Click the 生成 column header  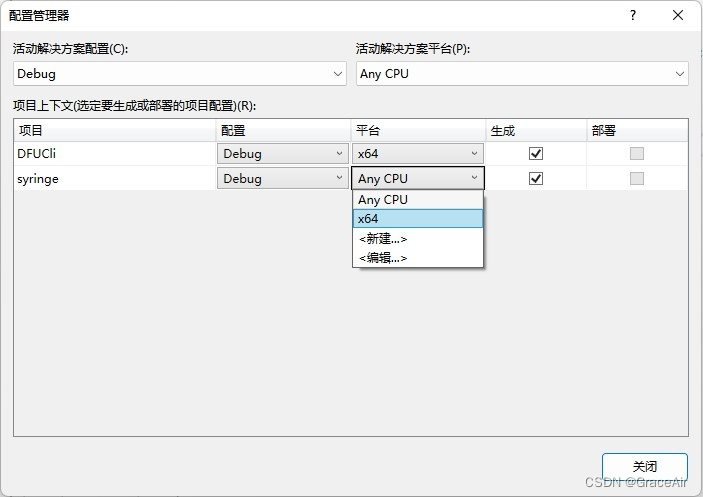coord(536,130)
